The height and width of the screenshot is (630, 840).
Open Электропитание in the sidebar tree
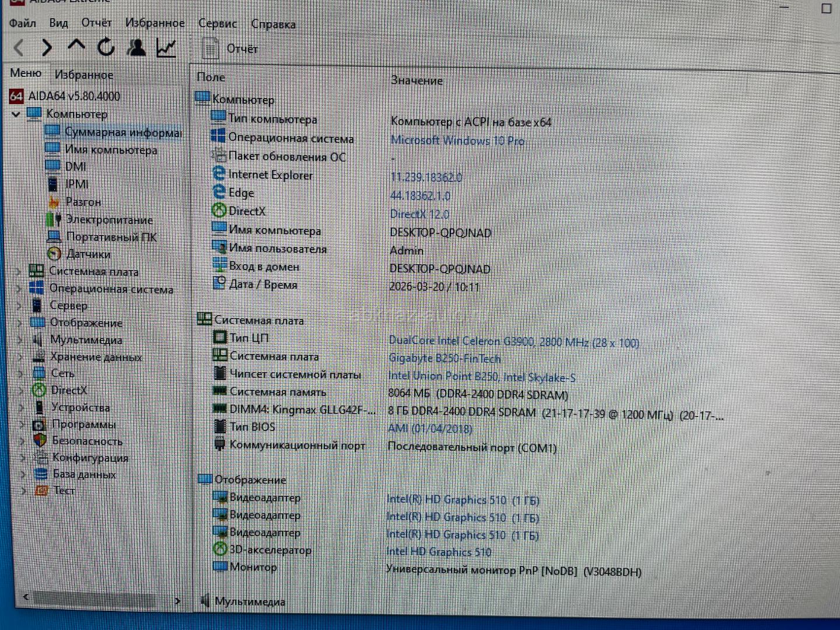108,220
